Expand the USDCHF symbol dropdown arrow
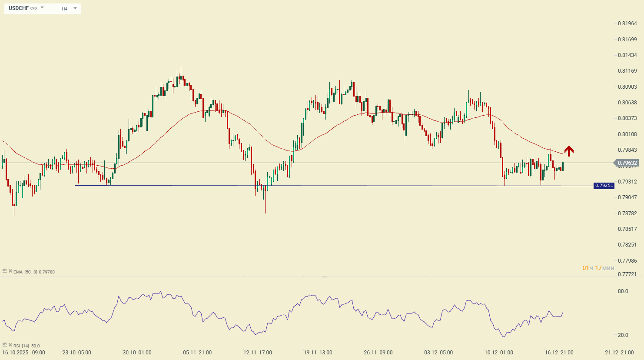The width and height of the screenshot is (644, 360). [x=42, y=8]
